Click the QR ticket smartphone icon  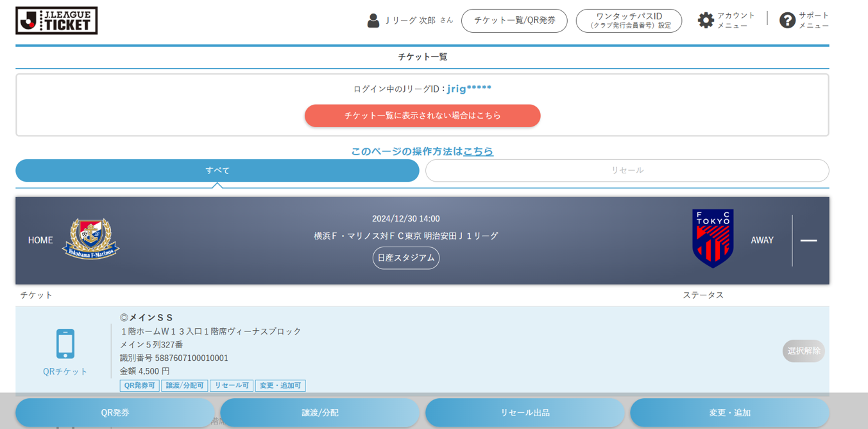click(x=65, y=344)
